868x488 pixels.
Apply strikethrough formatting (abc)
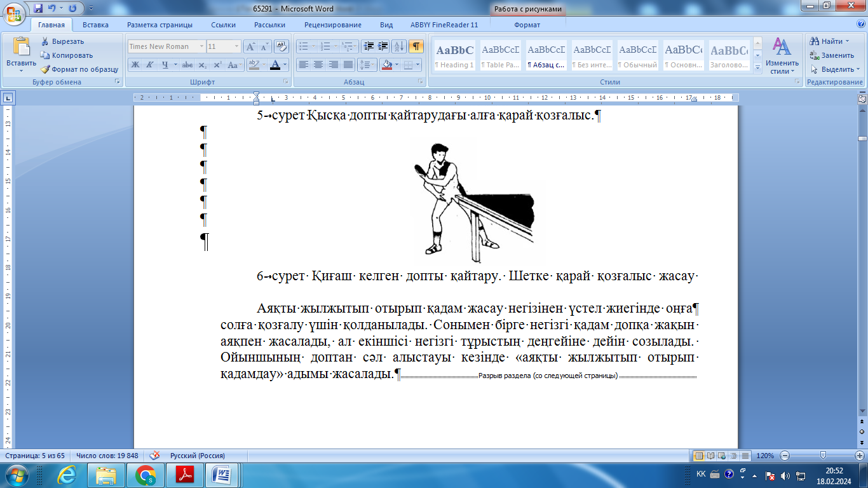tap(187, 65)
